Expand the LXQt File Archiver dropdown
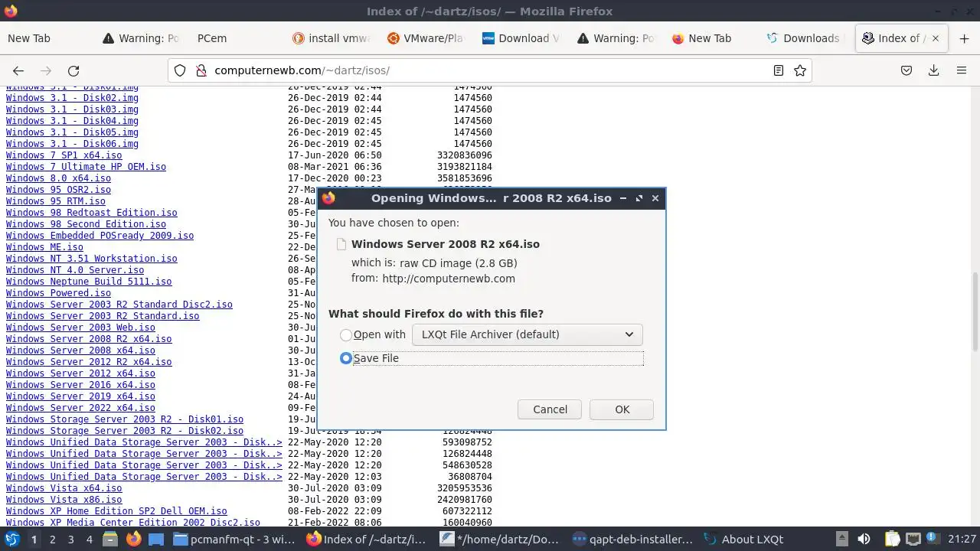 (x=527, y=334)
